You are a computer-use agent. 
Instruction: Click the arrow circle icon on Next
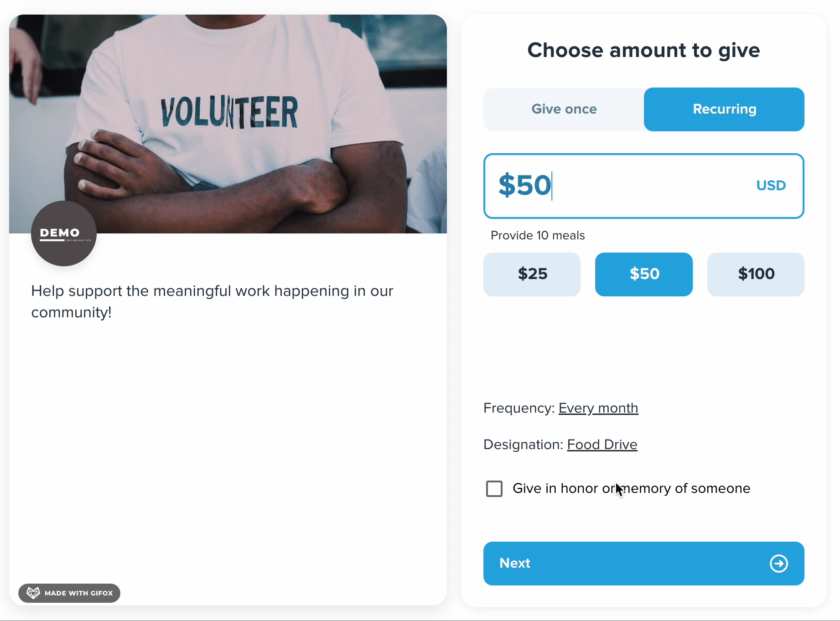778,563
